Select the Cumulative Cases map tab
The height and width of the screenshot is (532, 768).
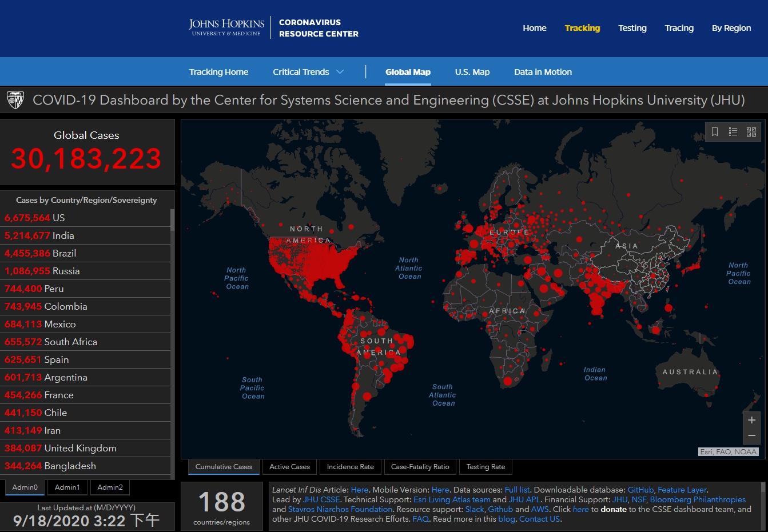pyautogui.click(x=224, y=467)
